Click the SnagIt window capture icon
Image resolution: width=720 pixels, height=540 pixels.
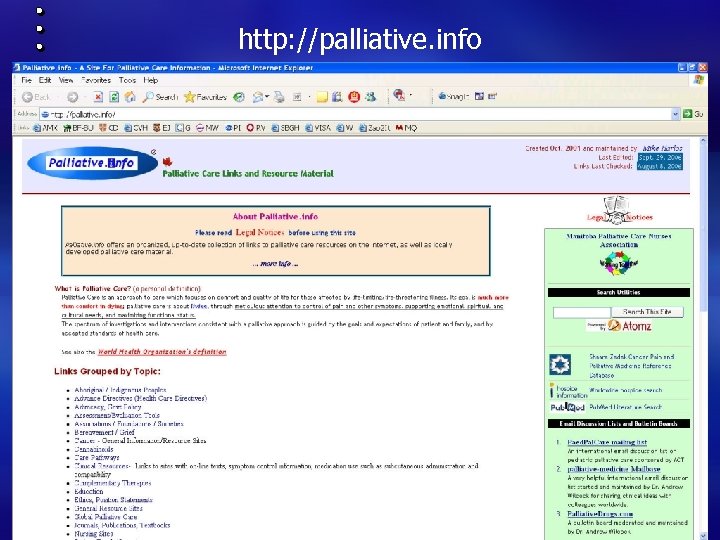pos(479,96)
